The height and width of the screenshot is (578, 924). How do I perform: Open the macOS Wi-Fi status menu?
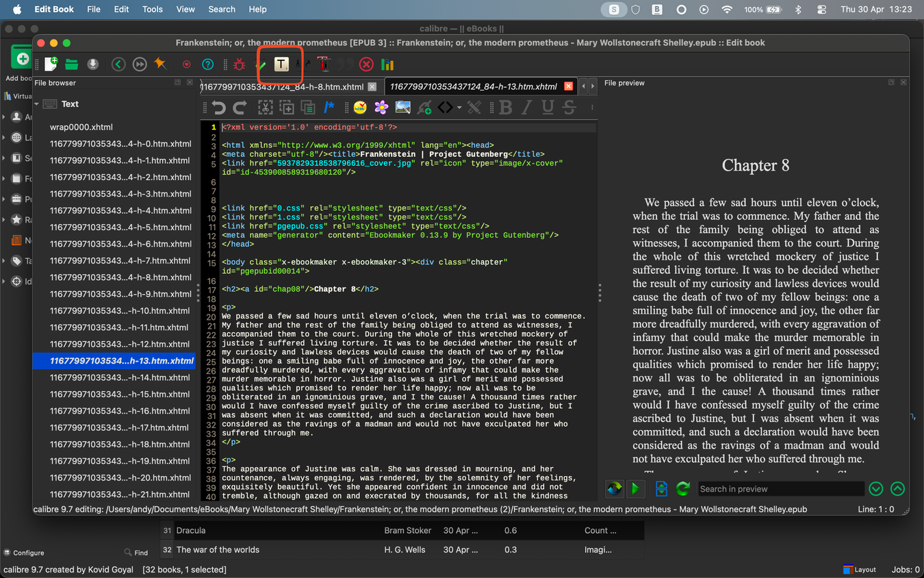coord(727,10)
